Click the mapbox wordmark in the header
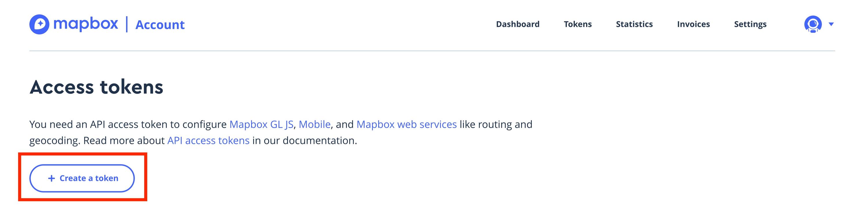Viewport: 868px width, 205px height. (x=86, y=24)
